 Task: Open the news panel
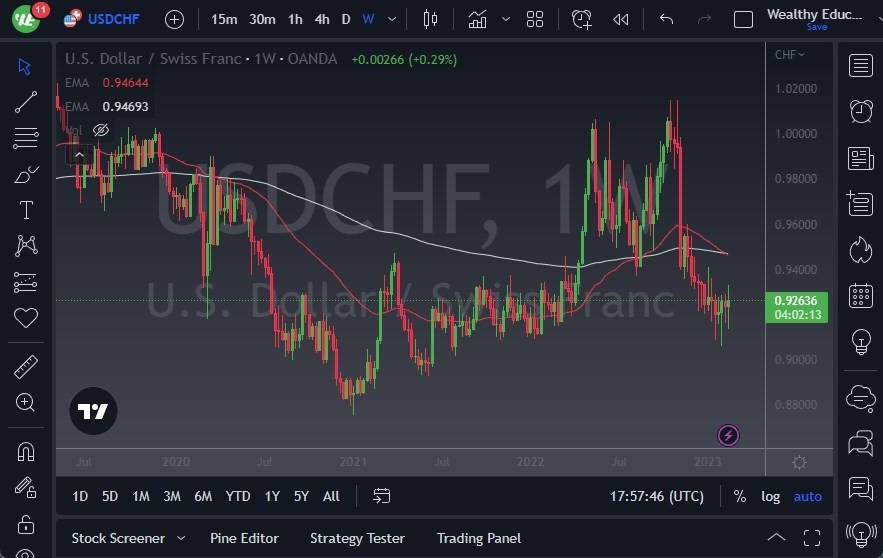(860, 158)
